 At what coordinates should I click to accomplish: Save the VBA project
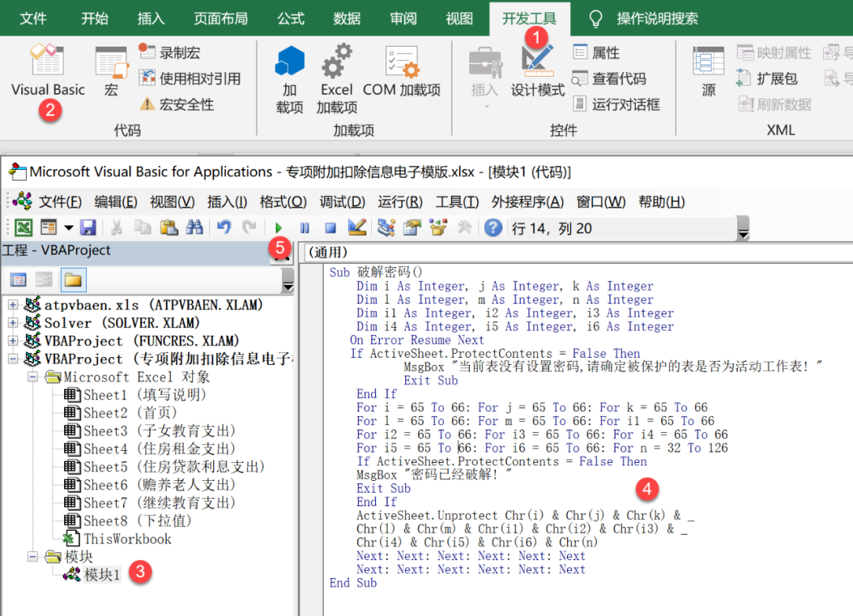click(88, 227)
